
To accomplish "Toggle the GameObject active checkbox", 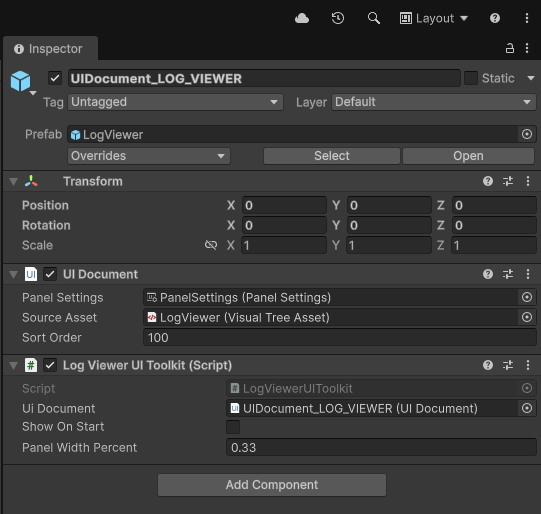I will coord(55,78).
